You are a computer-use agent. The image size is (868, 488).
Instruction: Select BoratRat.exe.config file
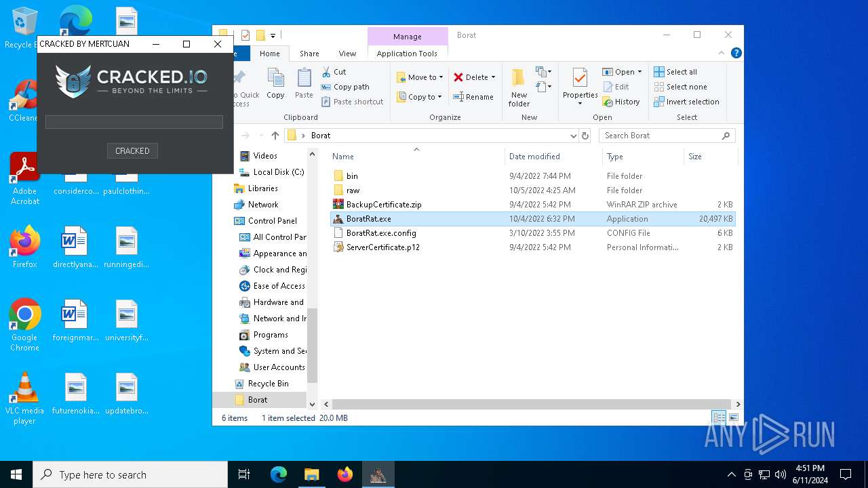(x=532, y=233)
